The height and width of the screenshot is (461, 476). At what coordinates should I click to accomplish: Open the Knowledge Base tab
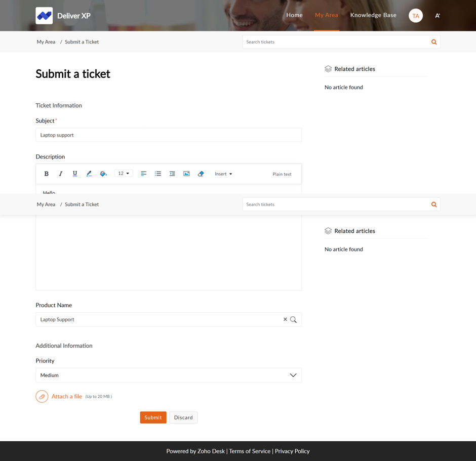pyautogui.click(x=373, y=15)
